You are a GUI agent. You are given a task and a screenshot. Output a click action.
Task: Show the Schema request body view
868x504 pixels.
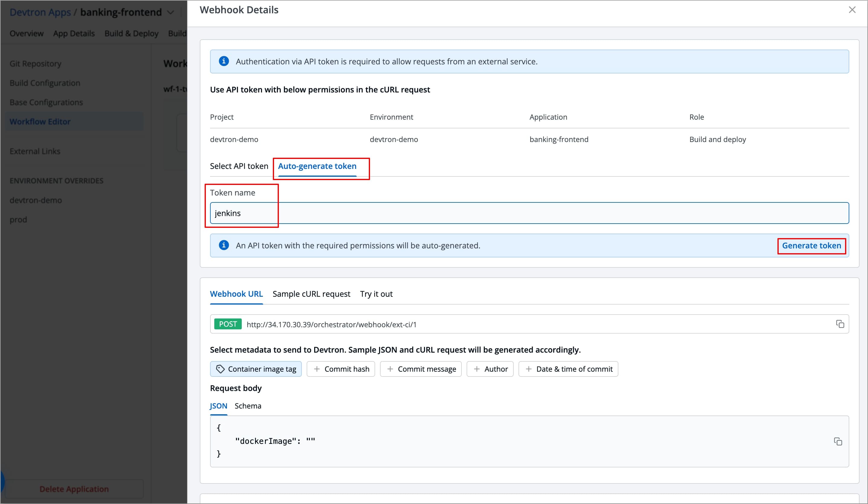tap(248, 406)
